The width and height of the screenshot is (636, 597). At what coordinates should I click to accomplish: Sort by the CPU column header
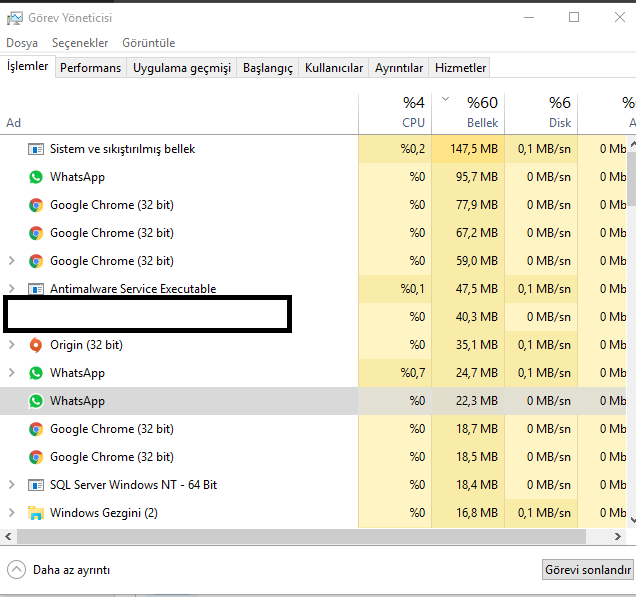click(x=413, y=112)
